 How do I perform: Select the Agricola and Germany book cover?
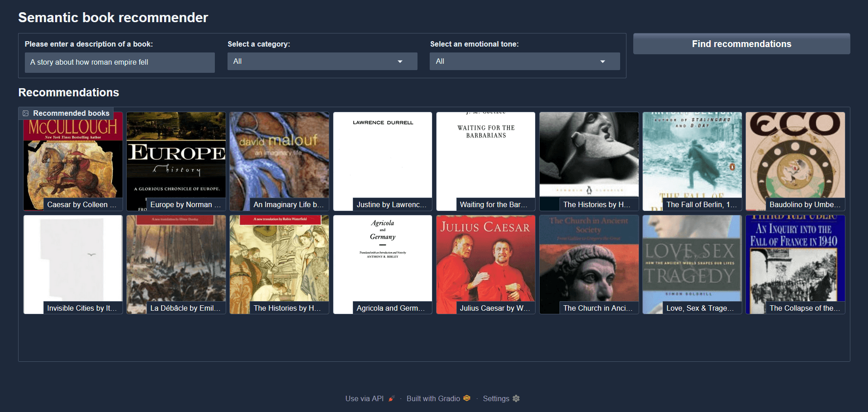point(383,265)
